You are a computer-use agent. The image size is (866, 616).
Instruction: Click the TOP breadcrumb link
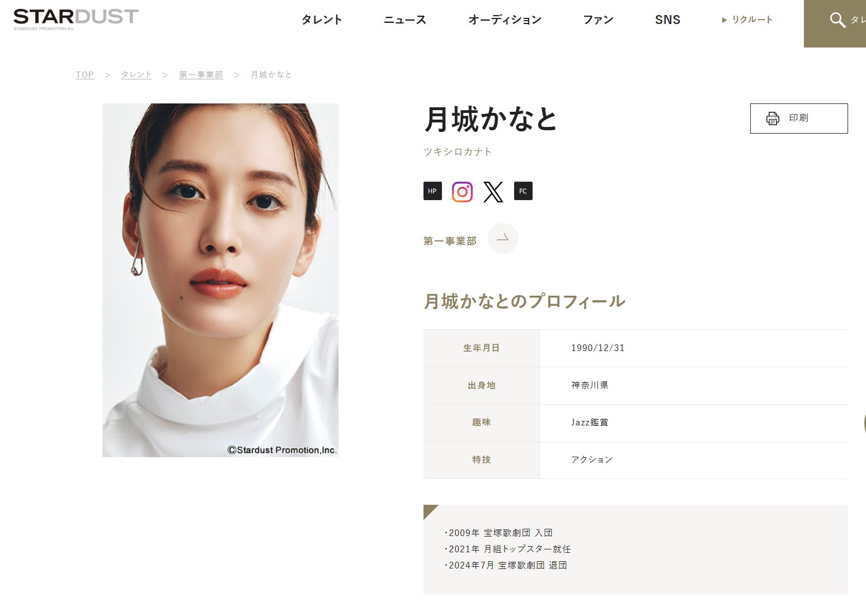click(85, 75)
